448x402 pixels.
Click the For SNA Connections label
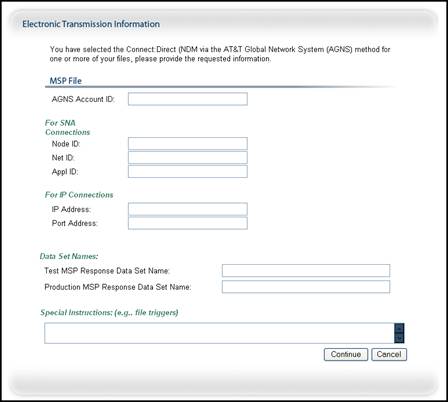coord(67,127)
